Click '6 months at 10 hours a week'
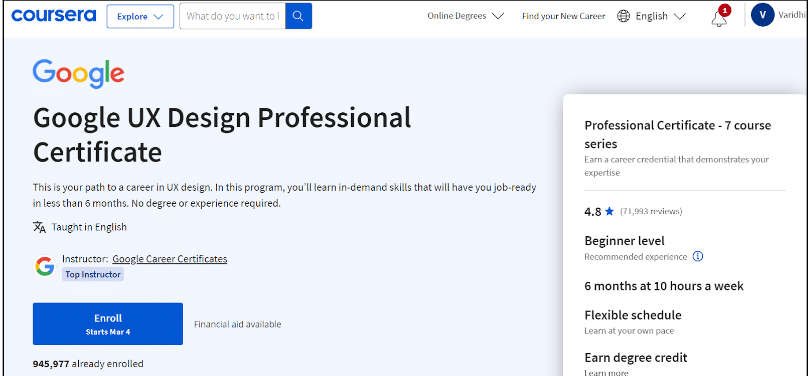This screenshot has width=808, height=376. [x=664, y=286]
